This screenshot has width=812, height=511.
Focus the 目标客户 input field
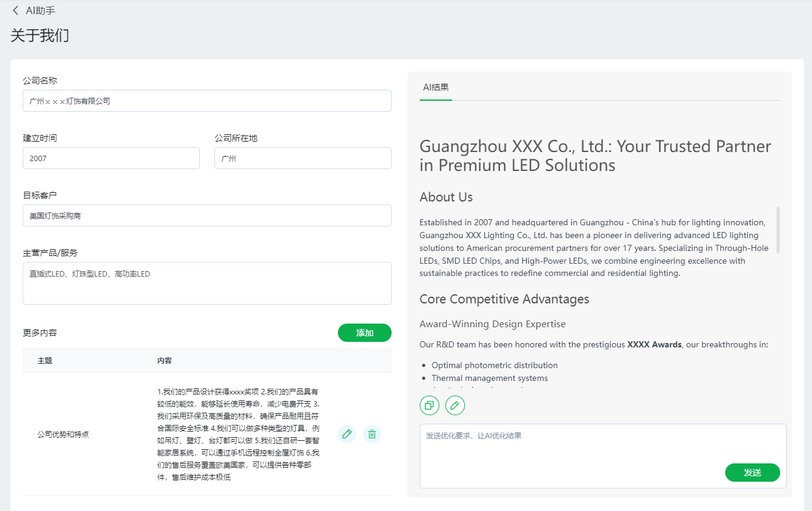click(x=207, y=216)
